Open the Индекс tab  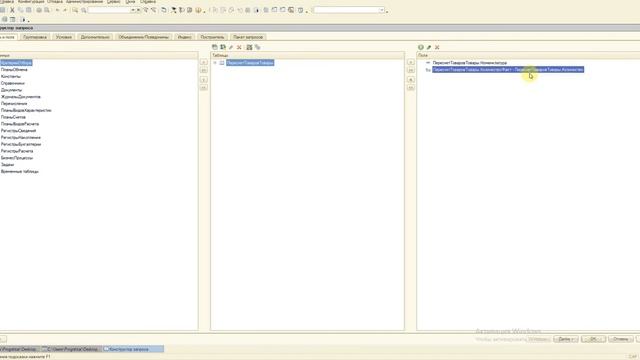pyautogui.click(x=184, y=37)
